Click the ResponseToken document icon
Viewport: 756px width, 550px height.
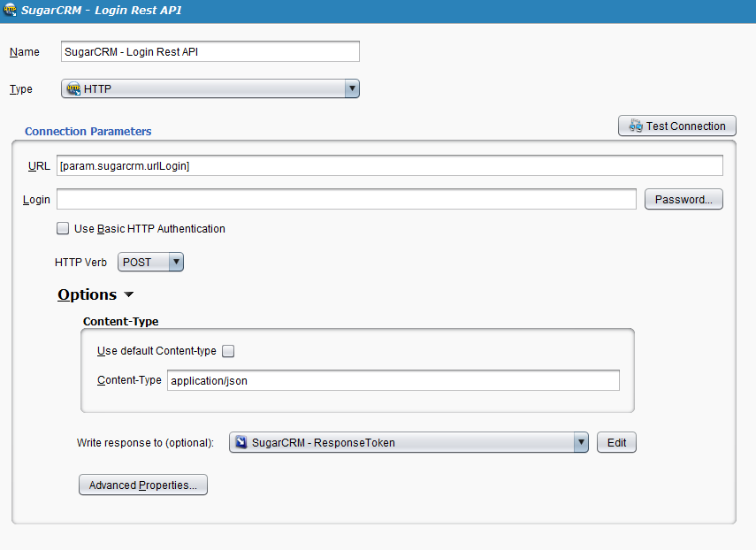tap(239, 442)
